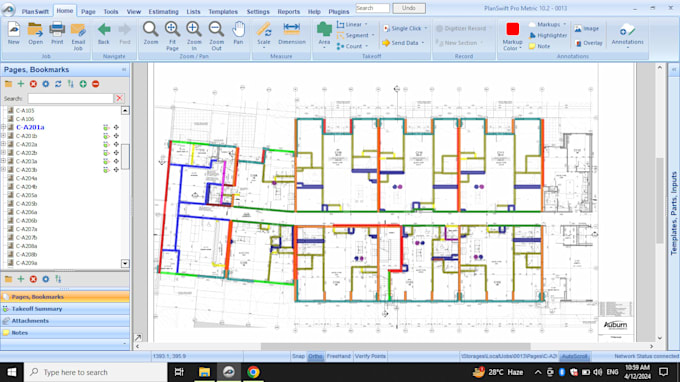
Task: Collapse the Pages, Bookmarks panel chevron
Action: (124, 69)
